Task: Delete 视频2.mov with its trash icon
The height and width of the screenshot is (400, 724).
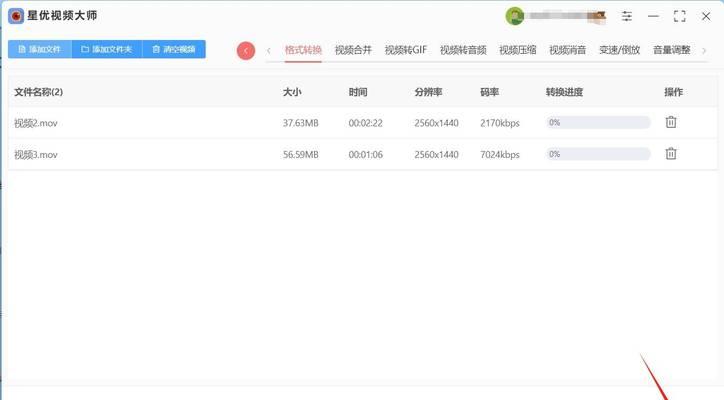Action: (x=671, y=122)
